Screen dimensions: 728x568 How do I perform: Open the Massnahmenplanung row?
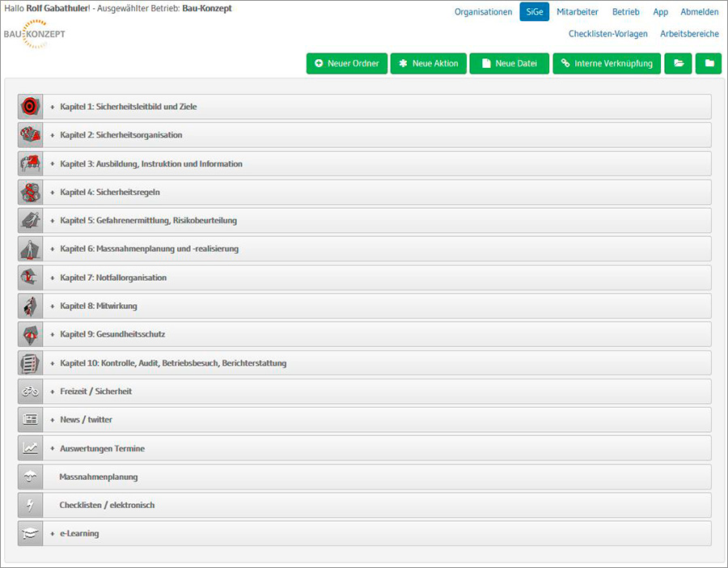click(x=98, y=477)
